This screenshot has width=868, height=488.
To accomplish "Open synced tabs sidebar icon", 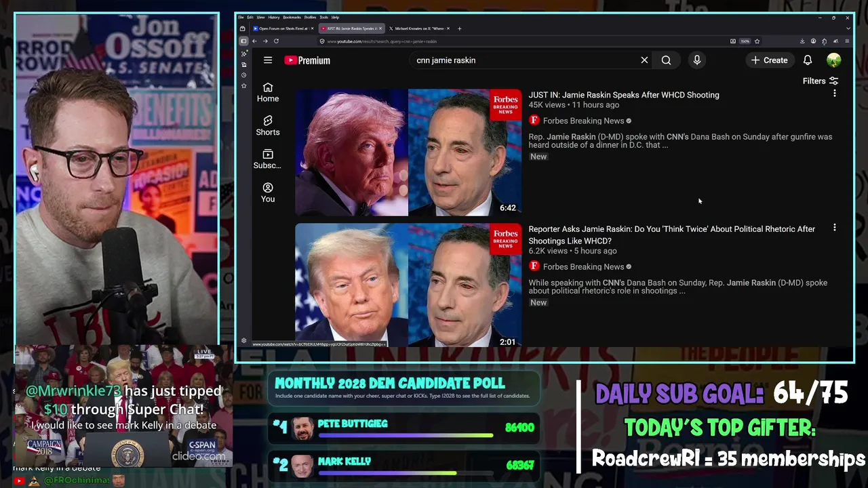I will (x=243, y=64).
